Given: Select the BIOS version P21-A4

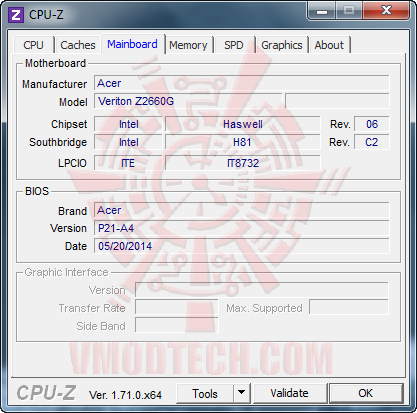Looking at the screenshot, I should point(242,228).
